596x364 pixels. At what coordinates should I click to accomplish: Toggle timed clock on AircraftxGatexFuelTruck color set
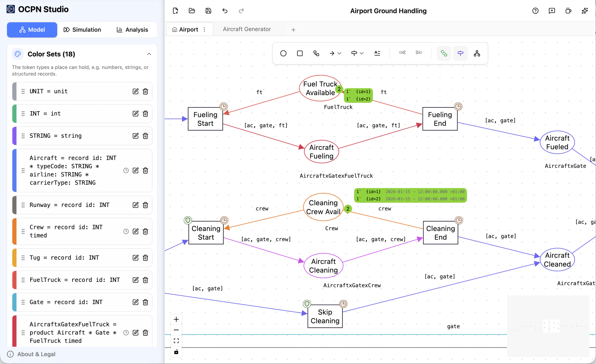(126, 332)
